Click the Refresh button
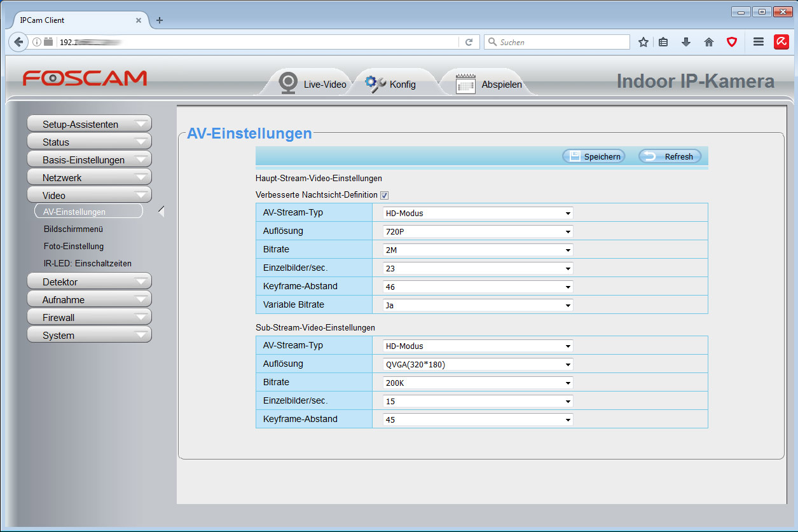The width and height of the screenshot is (798, 532). tap(670, 156)
